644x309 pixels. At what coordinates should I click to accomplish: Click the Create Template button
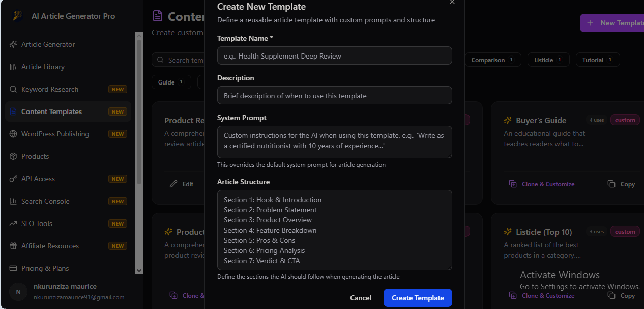pyautogui.click(x=418, y=298)
